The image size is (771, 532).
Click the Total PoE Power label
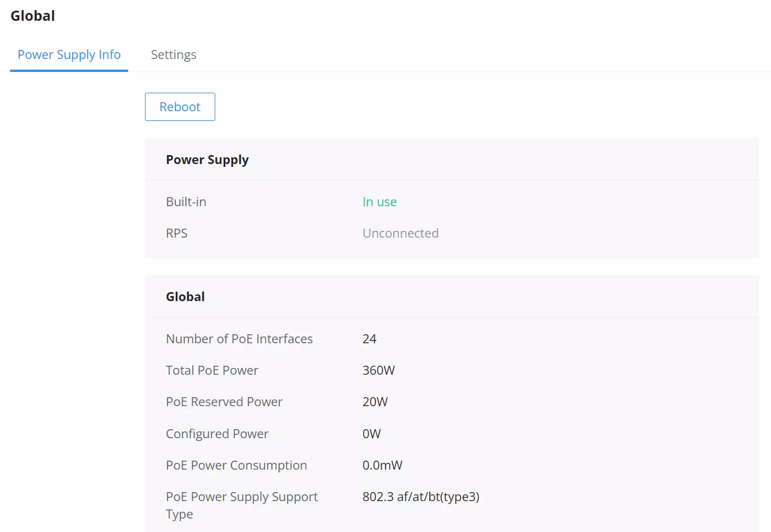tap(212, 370)
